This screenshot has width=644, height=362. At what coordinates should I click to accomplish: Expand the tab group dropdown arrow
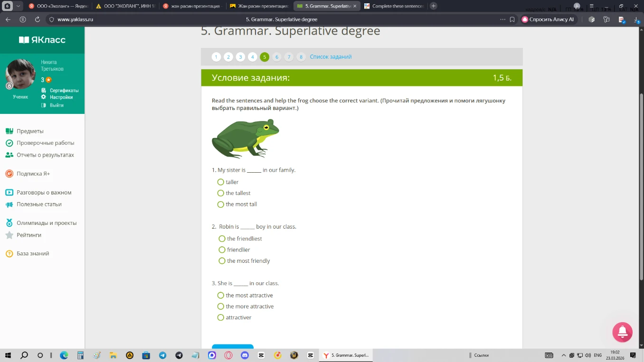(18, 6)
